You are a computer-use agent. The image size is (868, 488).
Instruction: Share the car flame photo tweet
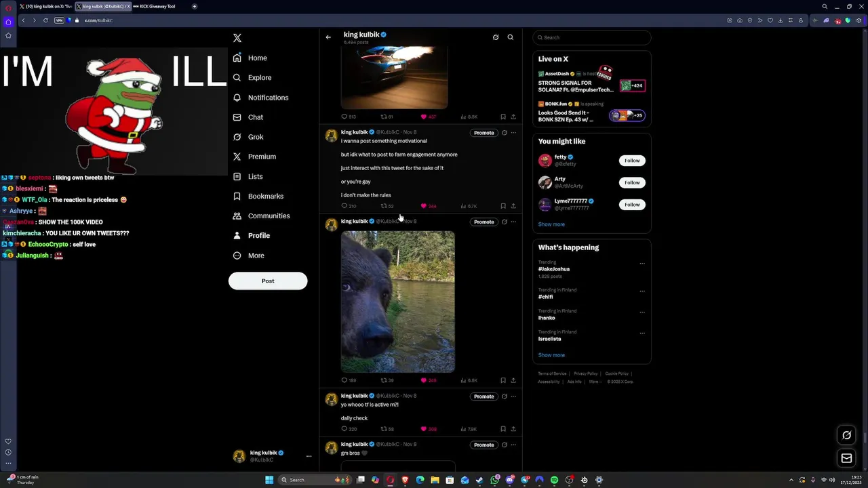513,117
